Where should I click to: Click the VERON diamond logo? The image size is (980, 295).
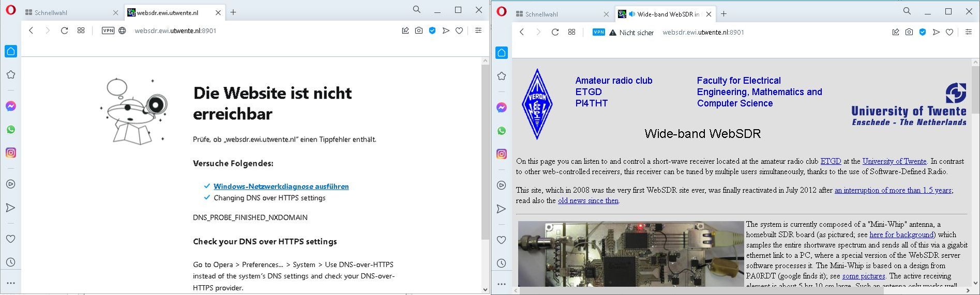537,104
